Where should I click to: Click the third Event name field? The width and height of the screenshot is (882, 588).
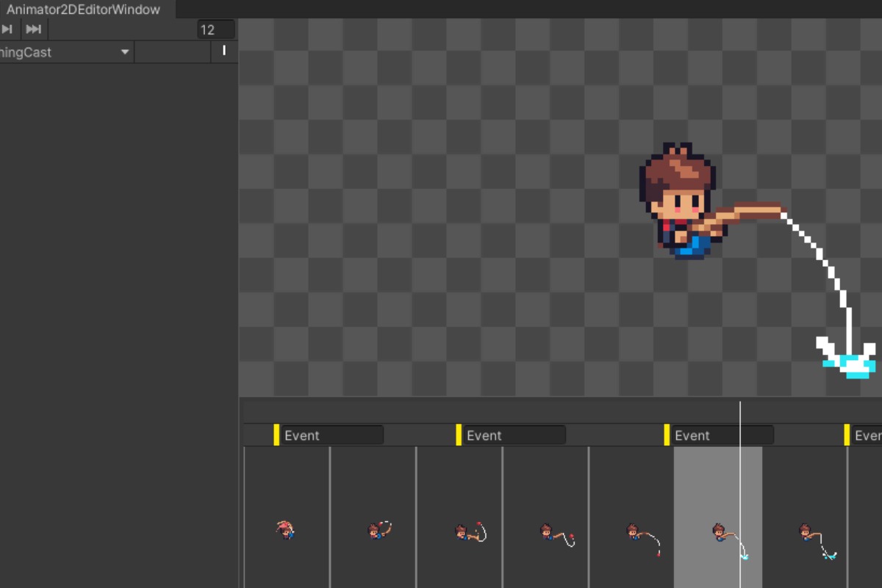(x=723, y=435)
